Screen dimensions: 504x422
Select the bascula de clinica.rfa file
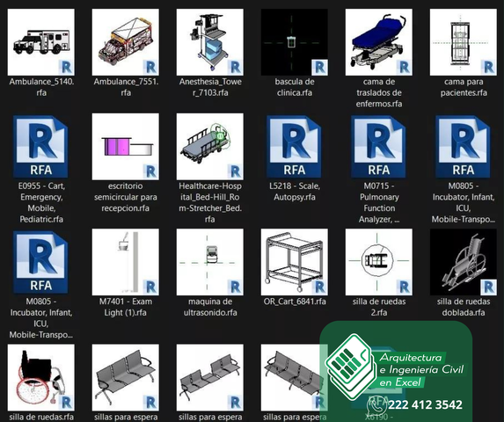click(x=295, y=42)
